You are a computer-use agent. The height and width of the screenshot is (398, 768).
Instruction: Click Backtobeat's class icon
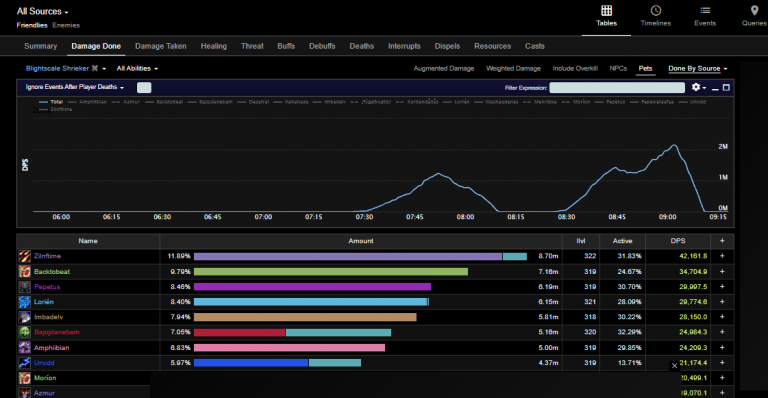(x=24, y=271)
